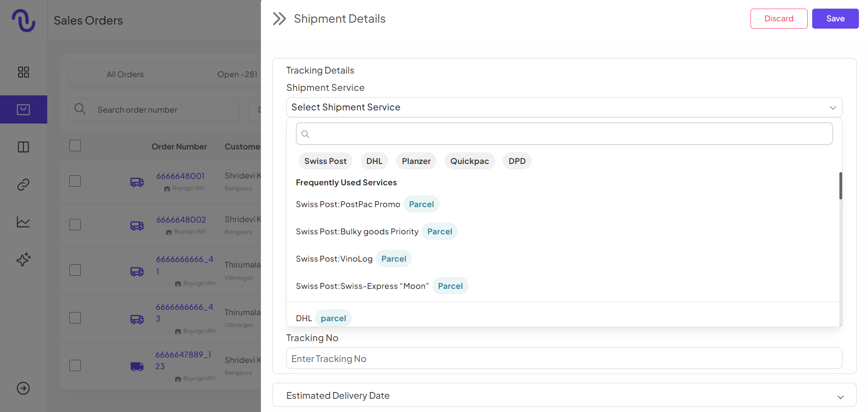This screenshot has height=412, width=868.
Task: Check the box for order 6666647889_123
Action: [75, 366]
